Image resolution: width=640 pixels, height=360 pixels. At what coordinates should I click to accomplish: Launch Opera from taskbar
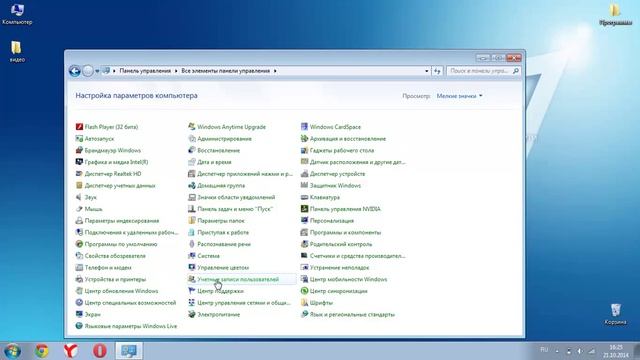[x=100, y=351]
